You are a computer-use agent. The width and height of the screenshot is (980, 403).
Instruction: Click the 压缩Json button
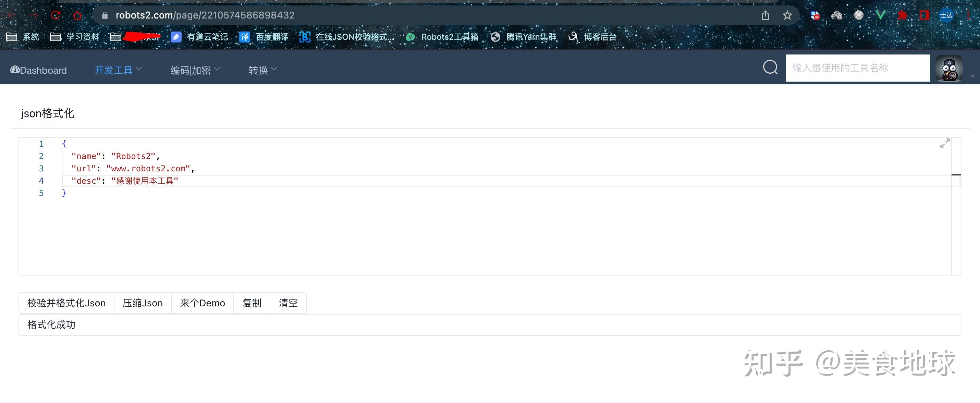pos(143,303)
